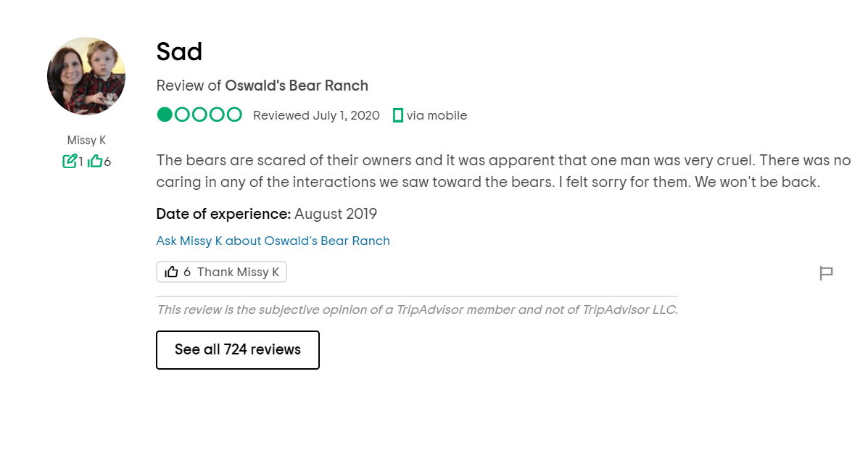Click the third rating bubble

click(x=199, y=115)
